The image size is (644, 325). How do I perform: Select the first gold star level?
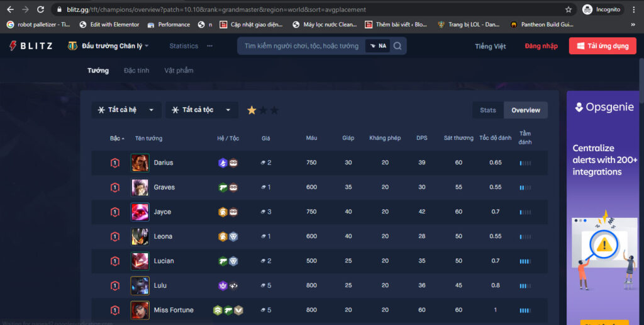252,110
